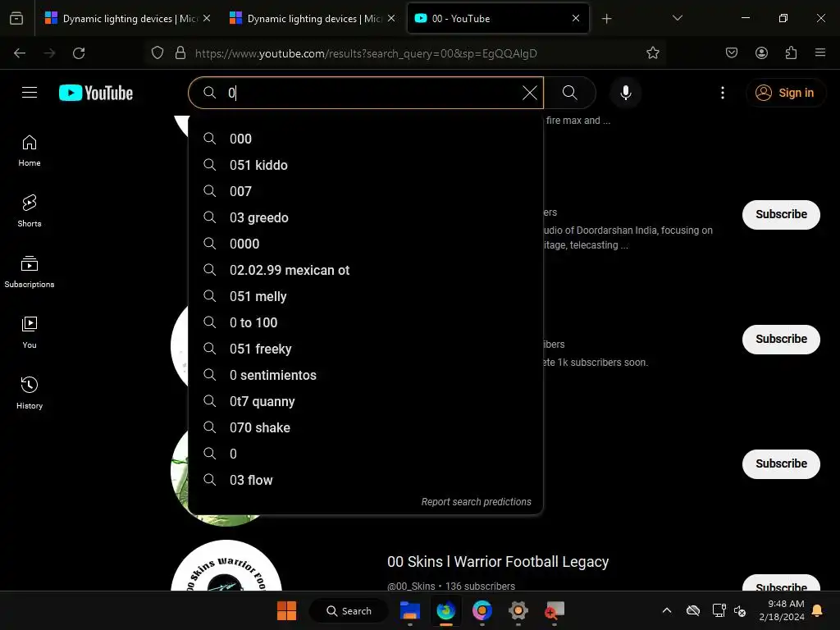
Task: Go back using browser back arrow
Action: tap(20, 53)
